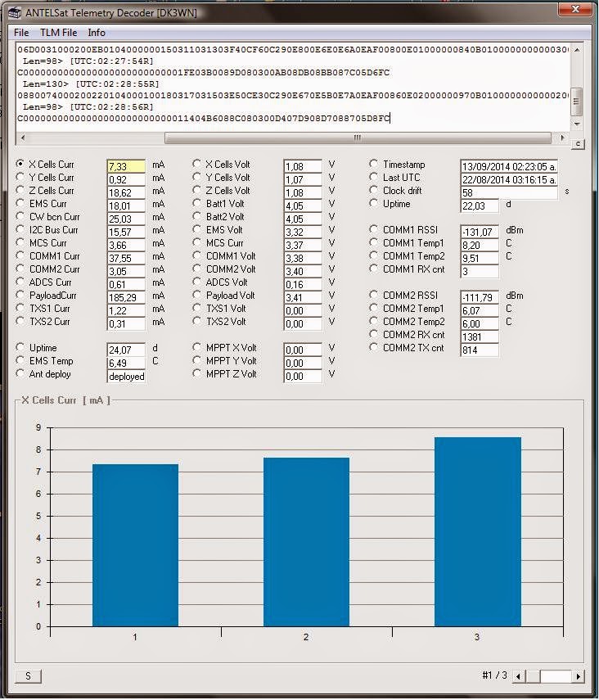The height and width of the screenshot is (700, 599).
Task: Click the ANTELSat app icon in title bar
Action: click(x=15, y=12)
